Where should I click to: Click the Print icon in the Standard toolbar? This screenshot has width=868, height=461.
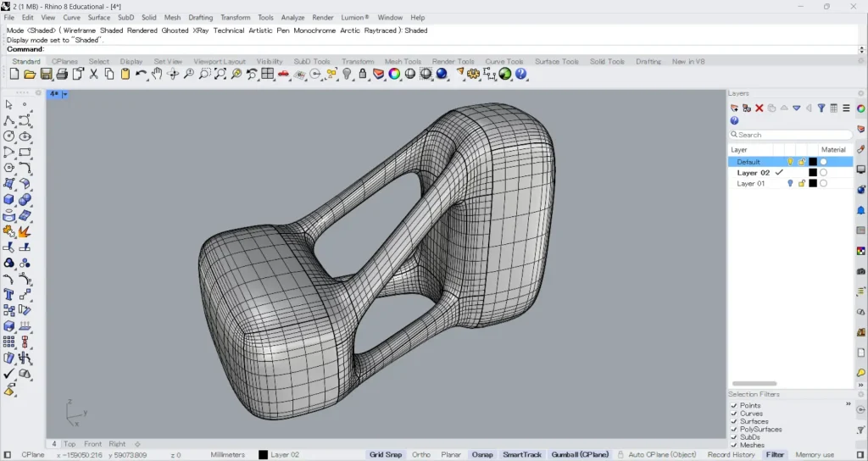pos(62,74)
